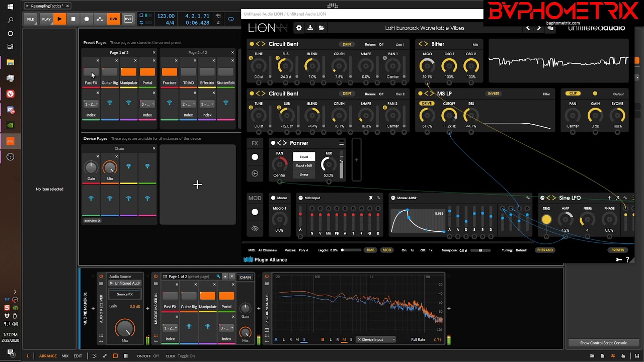Toggle the OVR overdub button
Screen dimensions: 644x362
114,19
